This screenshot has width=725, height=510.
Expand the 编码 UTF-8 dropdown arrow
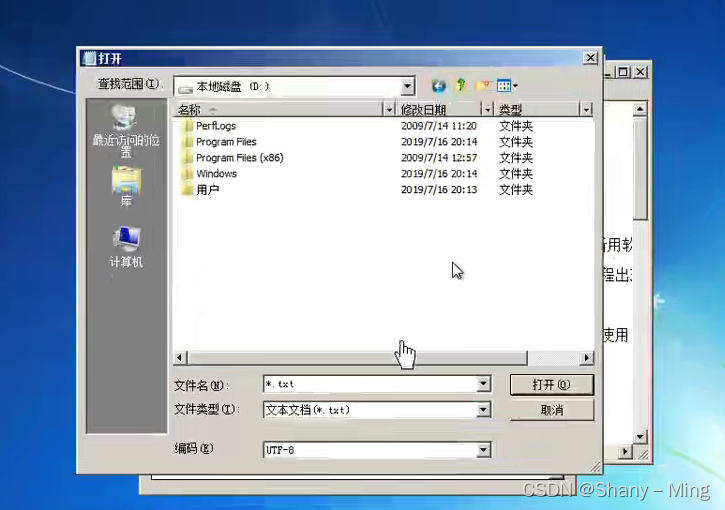[483, 449]
